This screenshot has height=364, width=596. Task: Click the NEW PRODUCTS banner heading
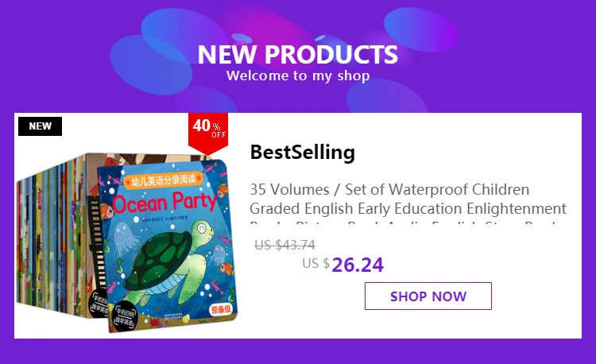pos(298,54)
